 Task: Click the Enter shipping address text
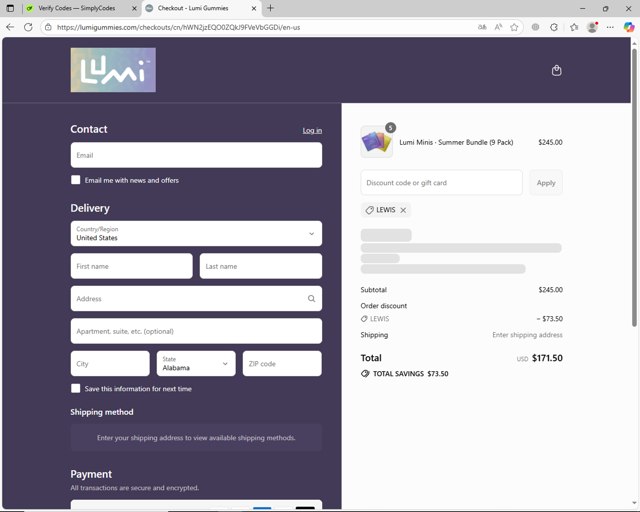click(527, 335)
